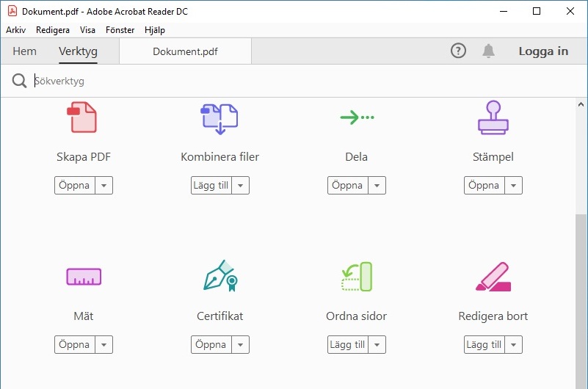Screen dimensions: 588x389
Task: Click Öppna under Certifikat
Action: point(211,345)
